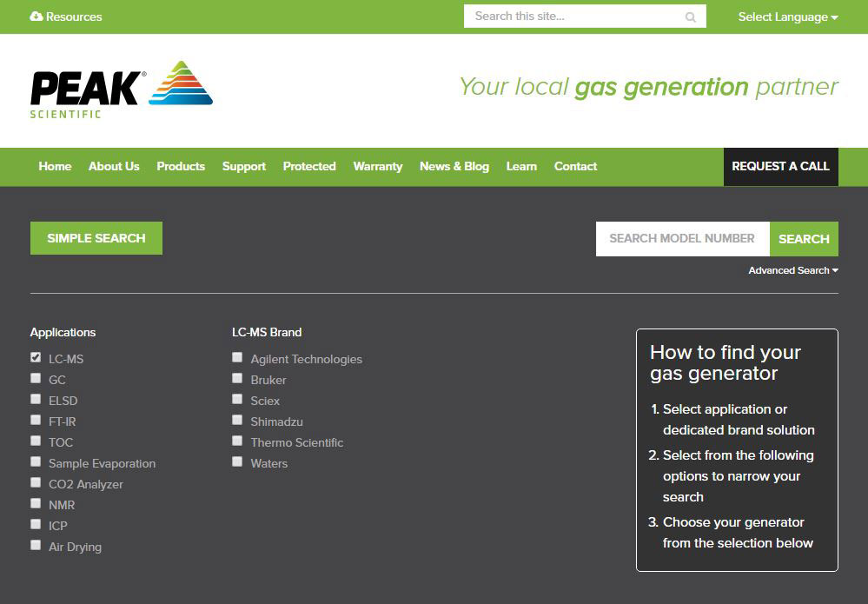Select the Sciex brand checkbox
Viewport: 868px width, 604px height.
tap(237, 399)
